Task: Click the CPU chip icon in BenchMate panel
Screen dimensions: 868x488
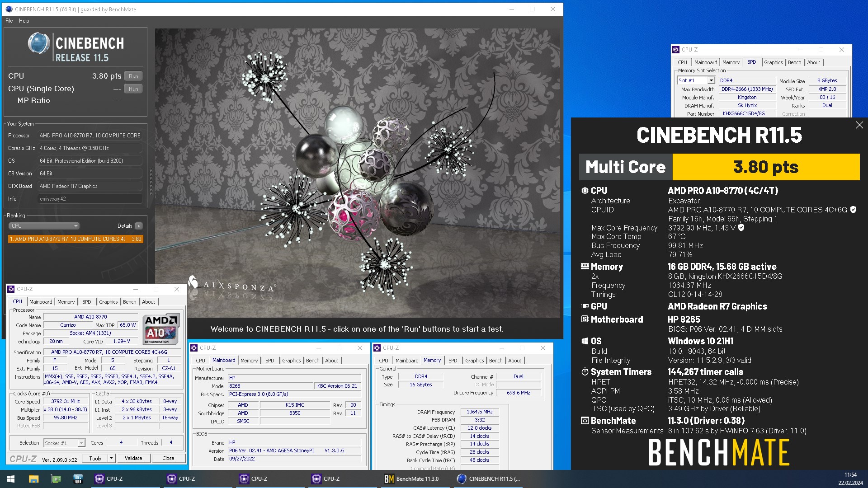Action: point(585,191)
